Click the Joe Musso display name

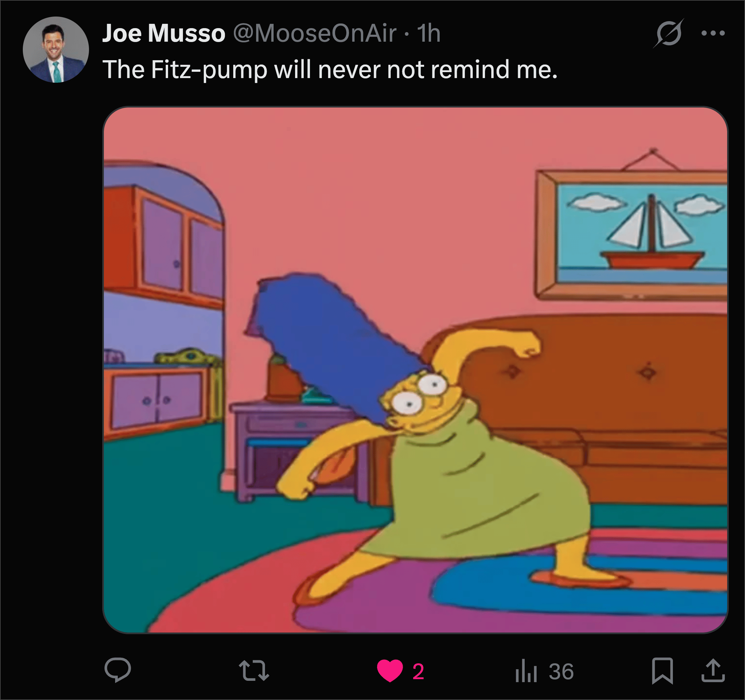click(164, 33)
